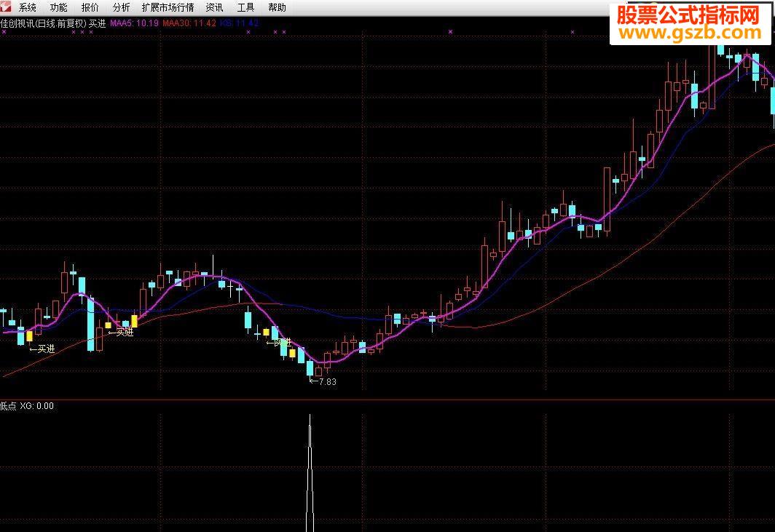Image resolution: width=775 pixels, height=532 pixels.
Task: Open the 分析 menu
Action: (121, 7)
